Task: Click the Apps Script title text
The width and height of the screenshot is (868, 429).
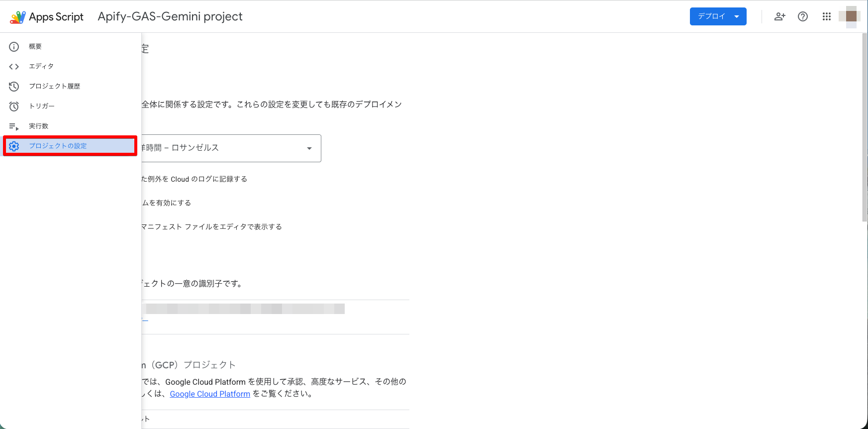Action: click(56, 16)
